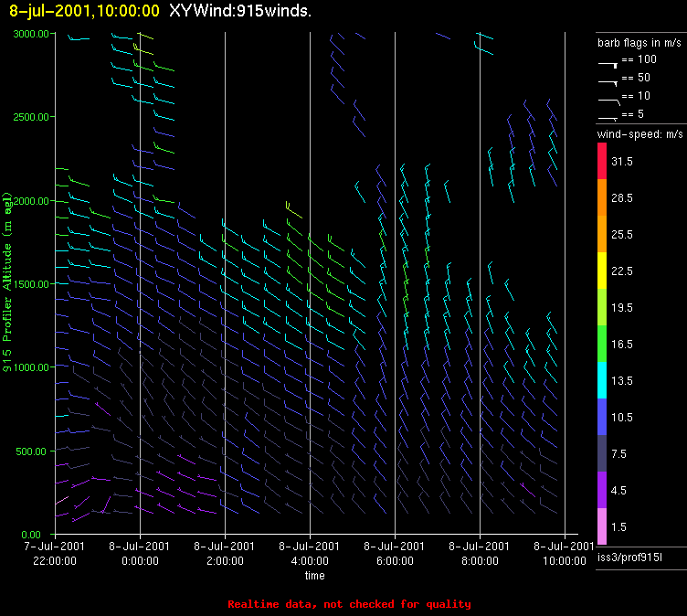Click the '8-Jul-2001 4:00:00' time label
Viewport: 687px width, 616px height.
(310, 553)
